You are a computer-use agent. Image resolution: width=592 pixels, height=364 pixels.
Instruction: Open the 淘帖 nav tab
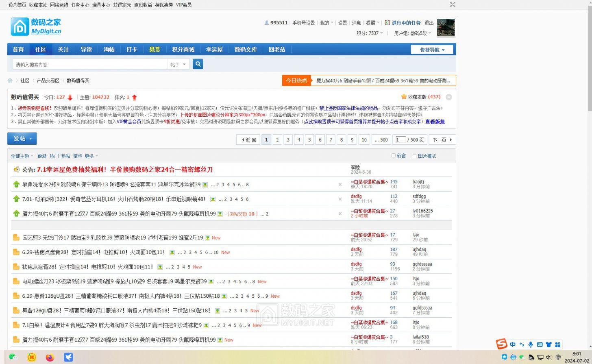tap(109, 49)
